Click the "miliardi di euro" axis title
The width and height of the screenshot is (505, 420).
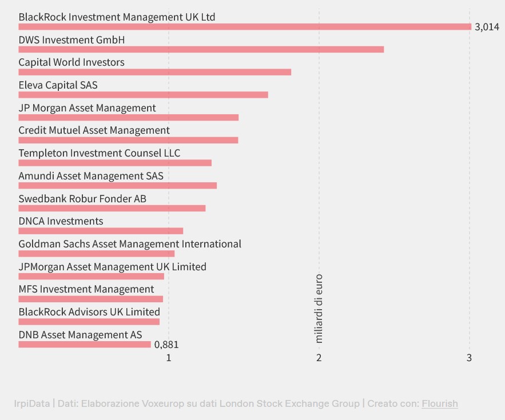[319, 309]
